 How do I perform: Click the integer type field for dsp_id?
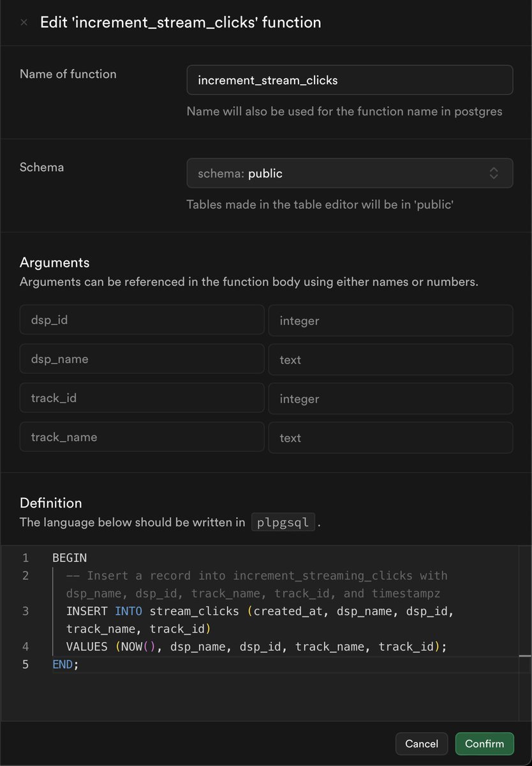390,320
